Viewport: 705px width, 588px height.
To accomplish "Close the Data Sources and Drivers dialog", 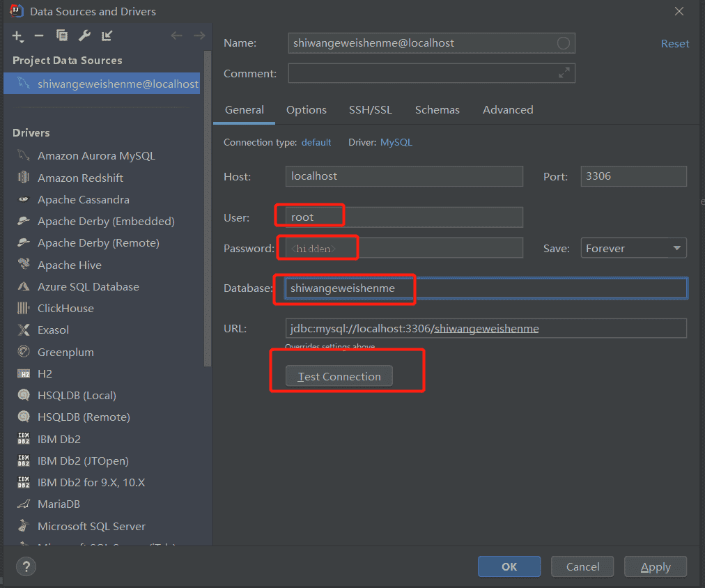I will tap(679, 11).
